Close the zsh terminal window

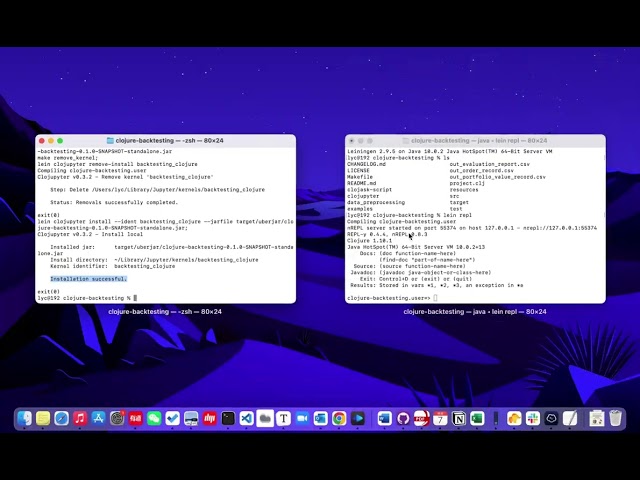tap(42, 140)
